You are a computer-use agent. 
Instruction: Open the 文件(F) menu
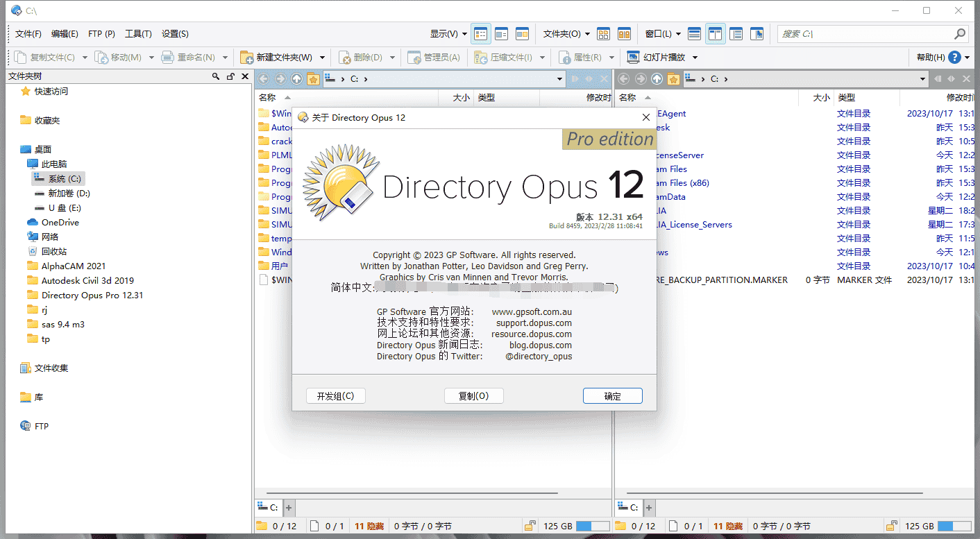pyautogui.click(x=28, y=33)
